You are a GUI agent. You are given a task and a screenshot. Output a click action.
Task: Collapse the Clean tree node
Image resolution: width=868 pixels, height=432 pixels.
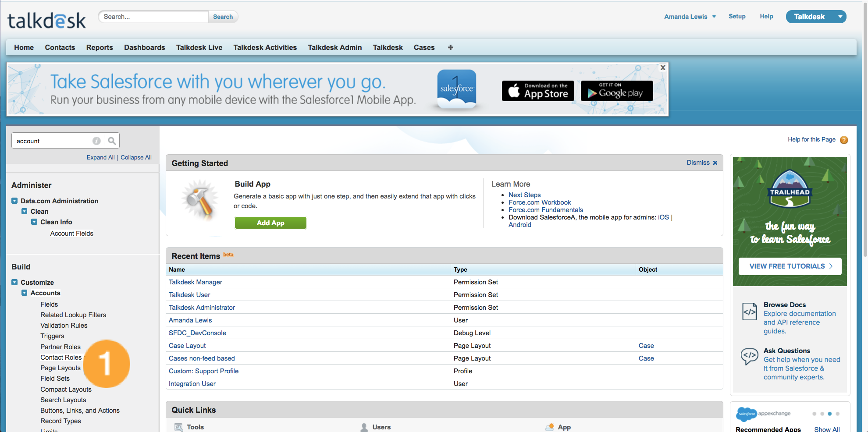[25, 211]
